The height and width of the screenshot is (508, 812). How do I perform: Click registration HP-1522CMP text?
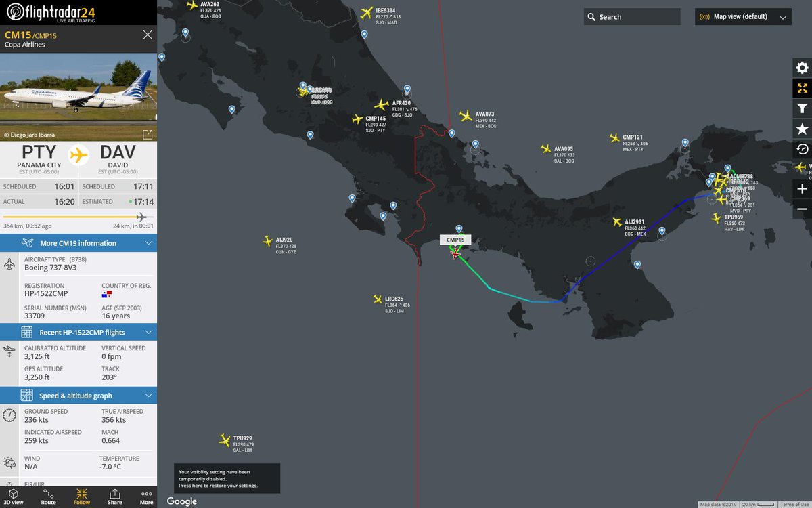pos(46,293)
